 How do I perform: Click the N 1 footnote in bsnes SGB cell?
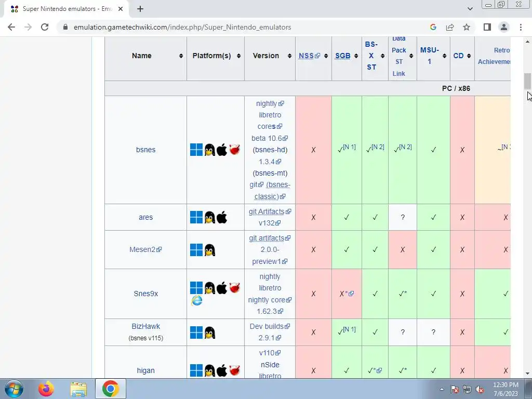(350, 147)
